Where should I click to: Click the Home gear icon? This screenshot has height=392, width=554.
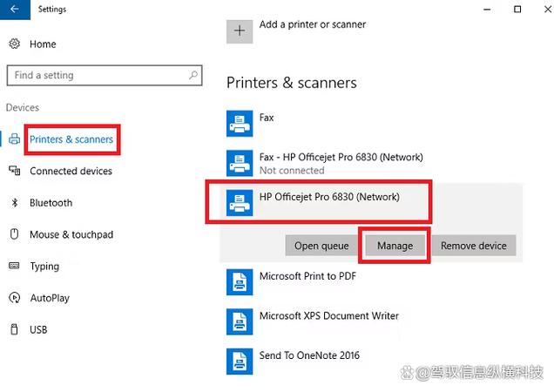click(15, 44)
